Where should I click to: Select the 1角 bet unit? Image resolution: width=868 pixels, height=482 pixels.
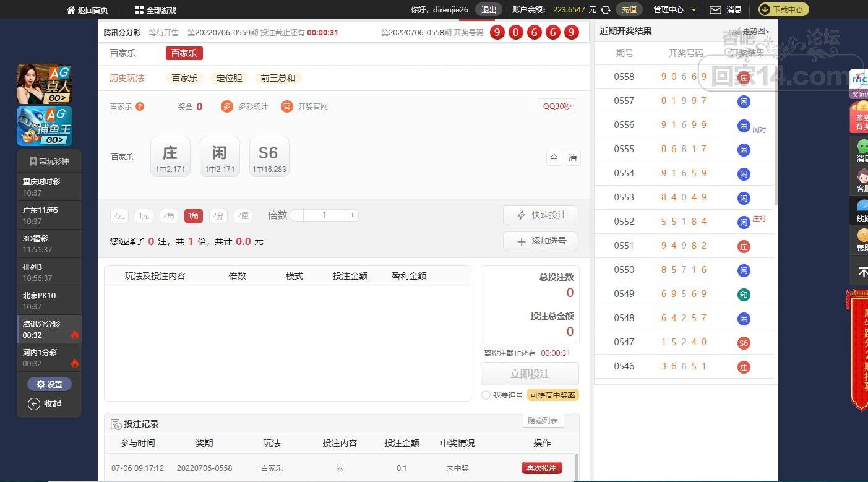pos(194,215)
